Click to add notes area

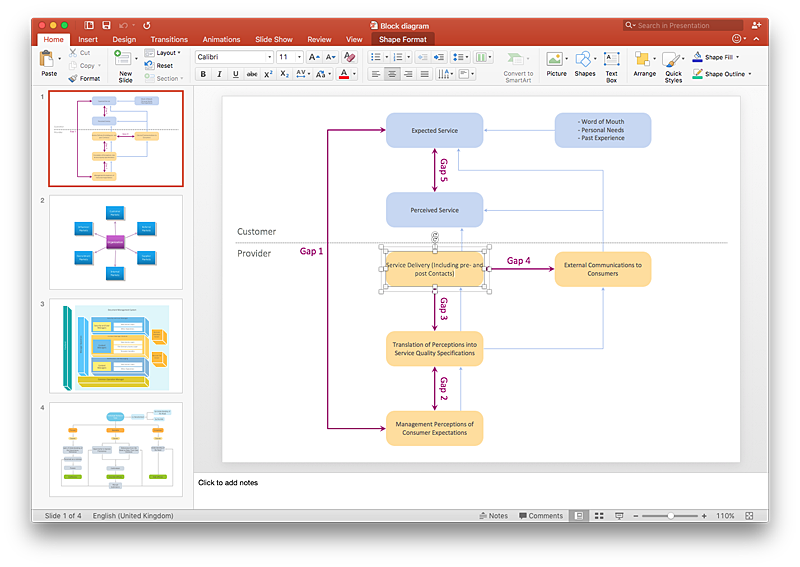click(481, 490)
